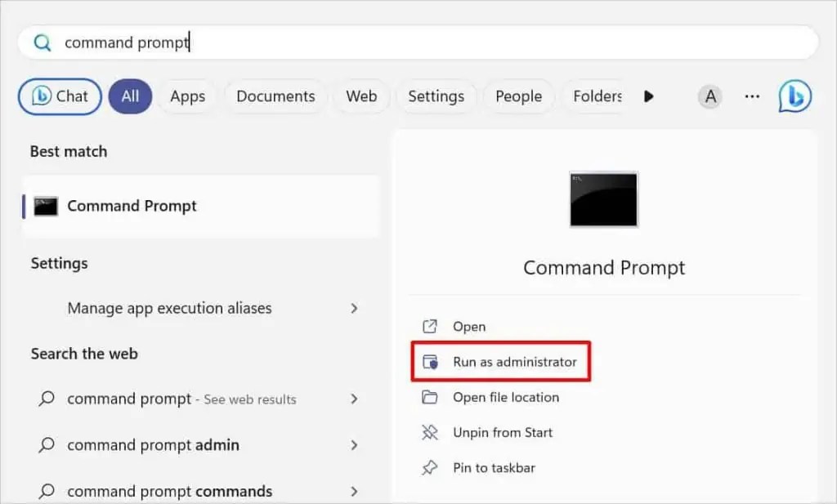Click the Open file location folder icon
Image resolution: width=837 pixels, height=504 pixels.
tap(431, 397)
